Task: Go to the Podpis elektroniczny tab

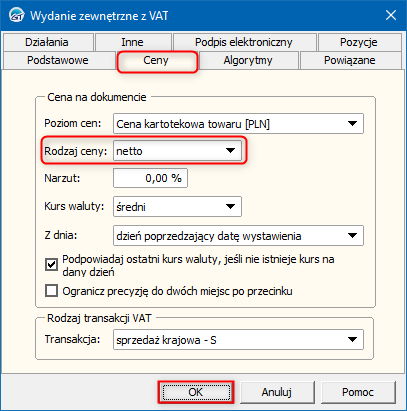Action: [x=244, y=42]
